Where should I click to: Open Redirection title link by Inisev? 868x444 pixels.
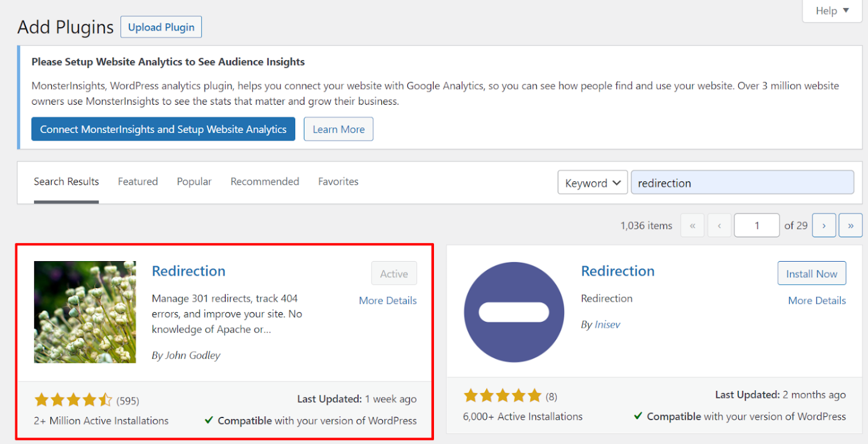tap(618, 271)
